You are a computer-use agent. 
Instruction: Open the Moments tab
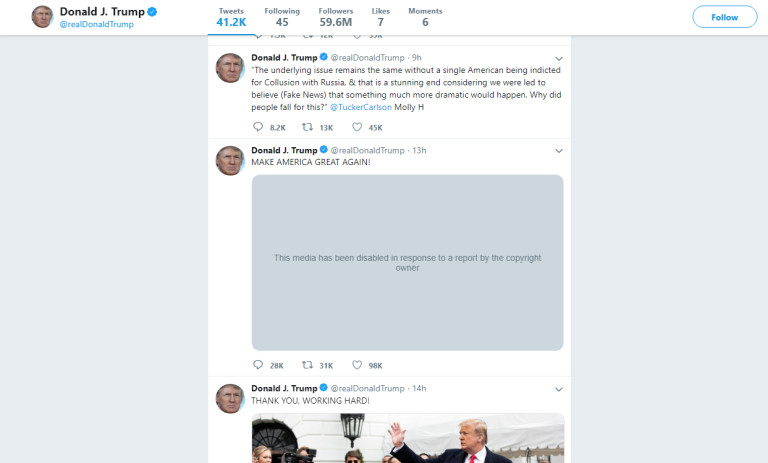[425, 17]
